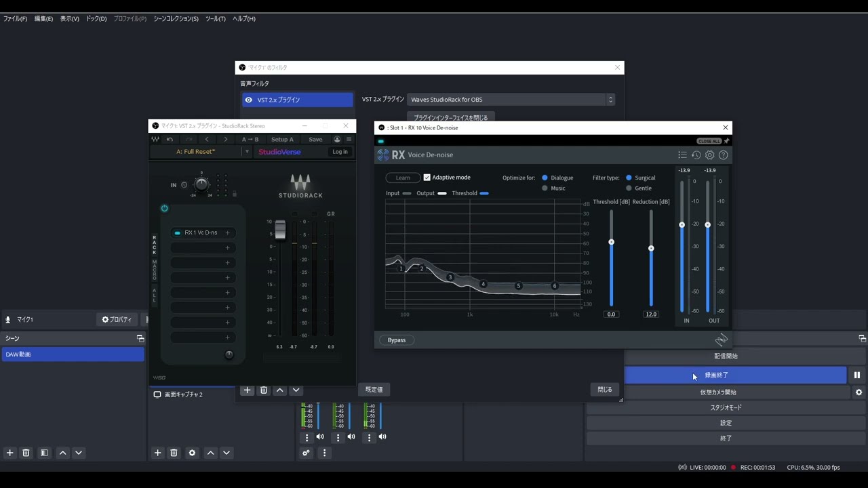868x488 pixels.
Task: Click the Waves logo in StudioRack toolbar
Action: pos(155,140)
